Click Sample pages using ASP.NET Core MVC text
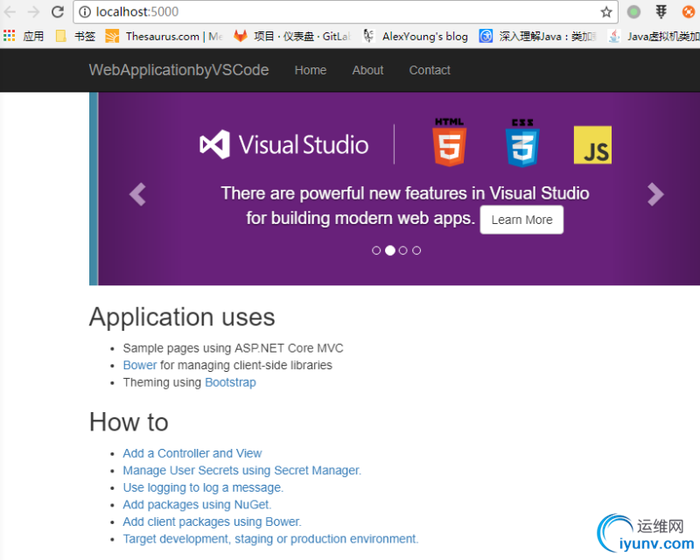700x560 pixels. [233, 348]
